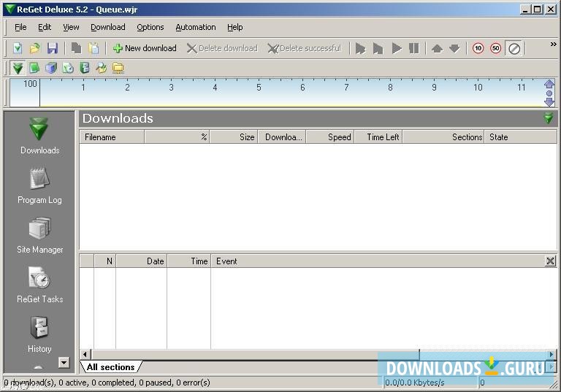The height and width of the screenshot is (392, 561).
Task: Click the paste clipboard icon
Action: 93,48
